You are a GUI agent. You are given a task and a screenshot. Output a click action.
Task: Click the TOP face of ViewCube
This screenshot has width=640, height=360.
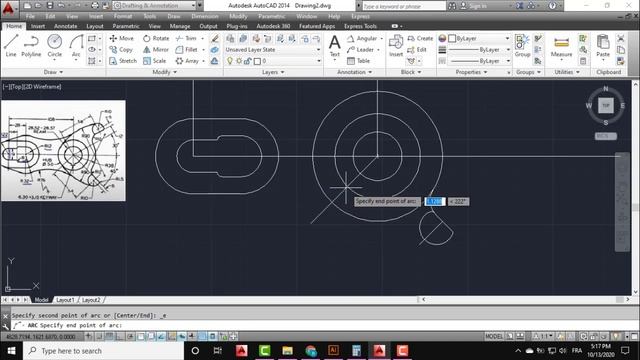tap(606, 105)
